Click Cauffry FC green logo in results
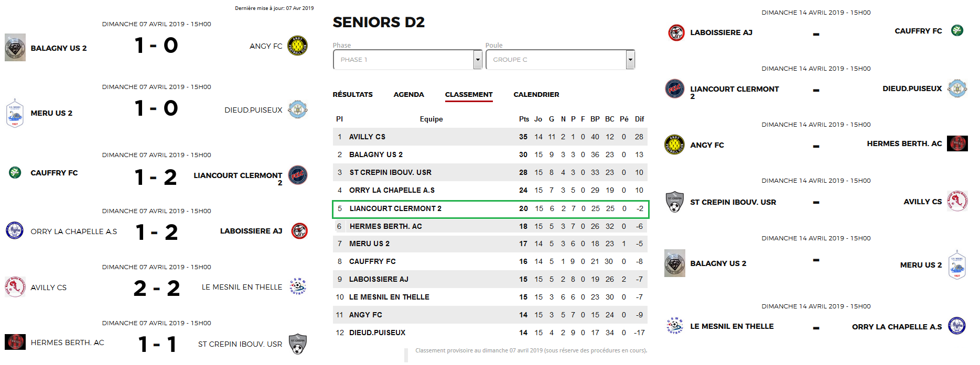The height and width of the screenshot is (365, 980). click(15, 172)
